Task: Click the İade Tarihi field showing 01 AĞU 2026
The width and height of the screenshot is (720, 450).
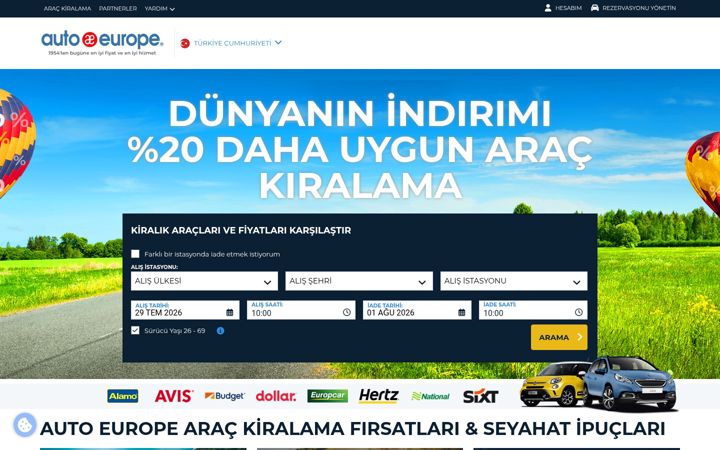Action: pos(417,310)
